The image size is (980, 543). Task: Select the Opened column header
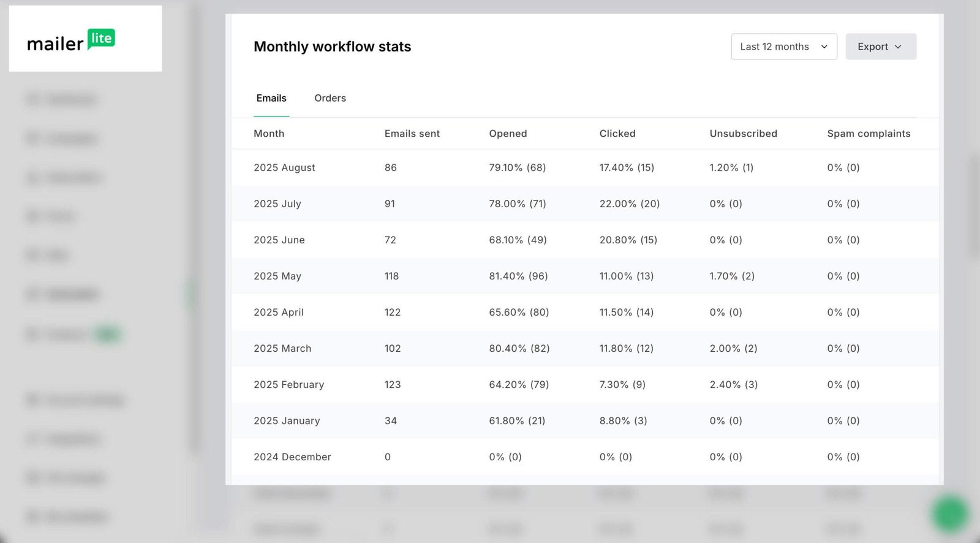(508, 134)
